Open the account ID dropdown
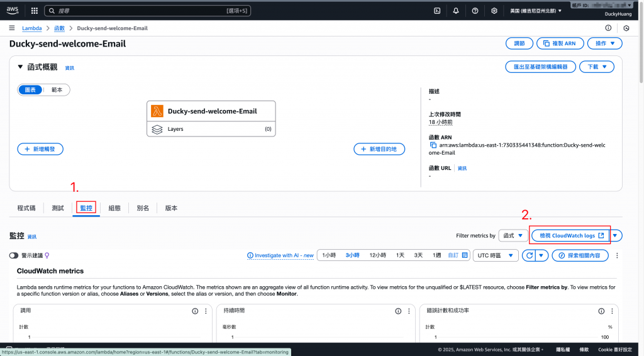This screenshot has height=356, width=644. click(x=602, y=5)
